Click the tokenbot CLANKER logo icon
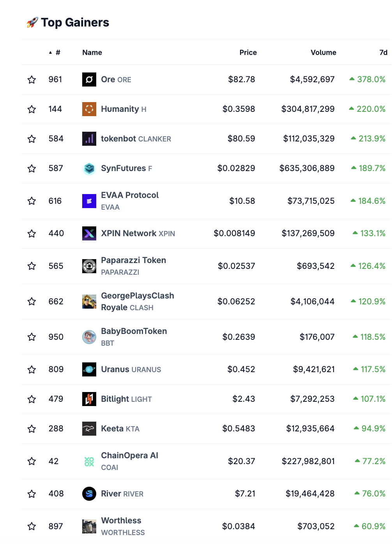Image resolution: width=392 pixels, height=544 pixels. [x=89, y=139]
